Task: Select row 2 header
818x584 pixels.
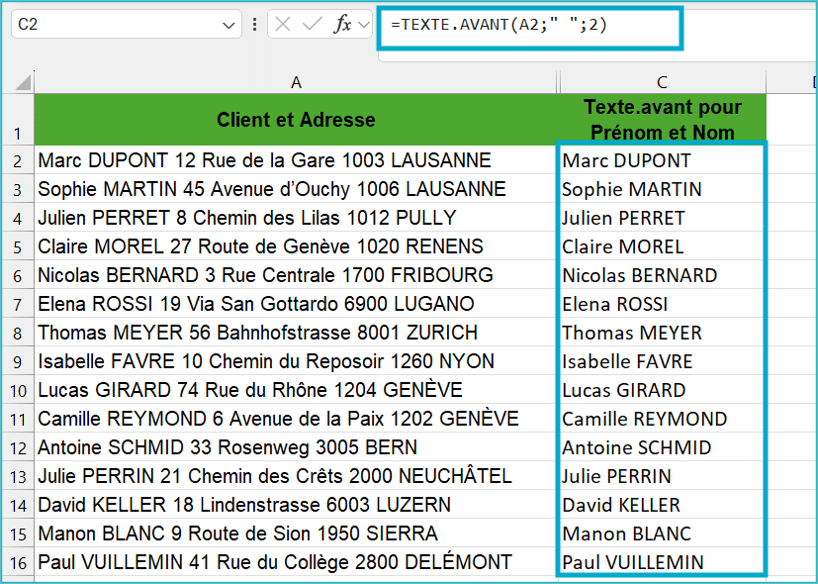Action: 18,160
